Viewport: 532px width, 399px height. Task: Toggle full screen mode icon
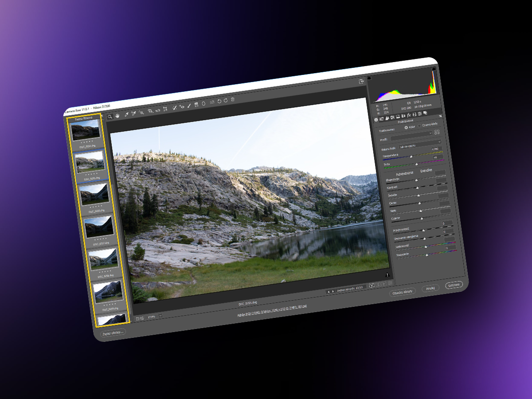pyautogui.click(x=361, y=82)
